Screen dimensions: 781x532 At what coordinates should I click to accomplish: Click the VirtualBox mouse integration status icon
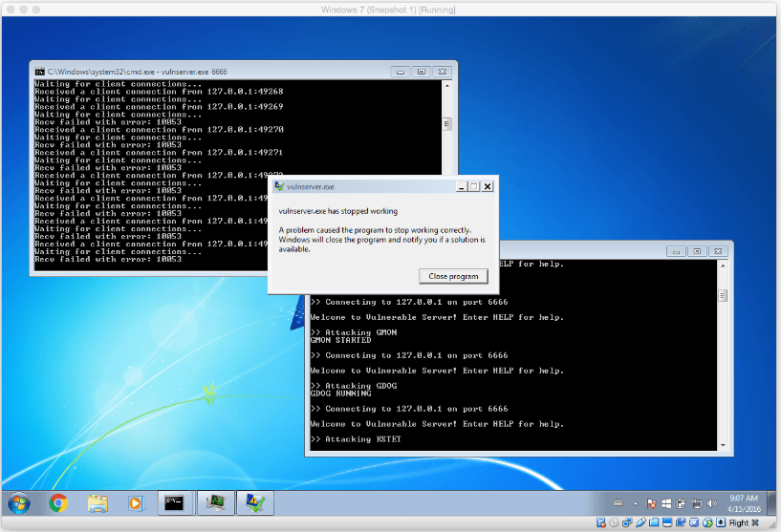tap(707, 522)
